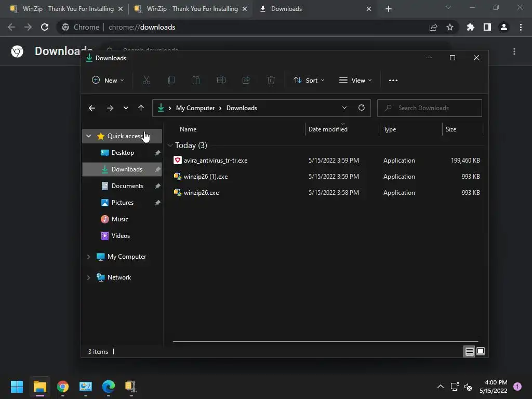Click Chrome icon in the taskbar
Screen dimensions: 532x399
(x=63, y=387)
